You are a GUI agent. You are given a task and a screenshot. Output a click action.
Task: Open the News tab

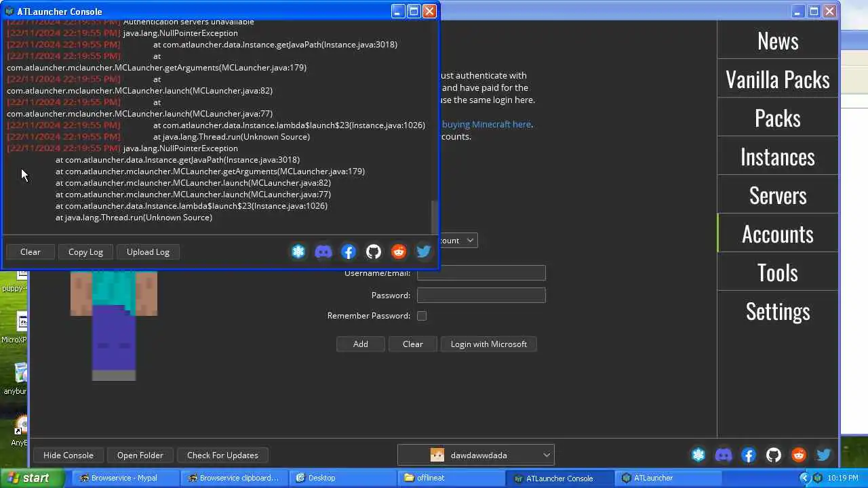point(778,41)
